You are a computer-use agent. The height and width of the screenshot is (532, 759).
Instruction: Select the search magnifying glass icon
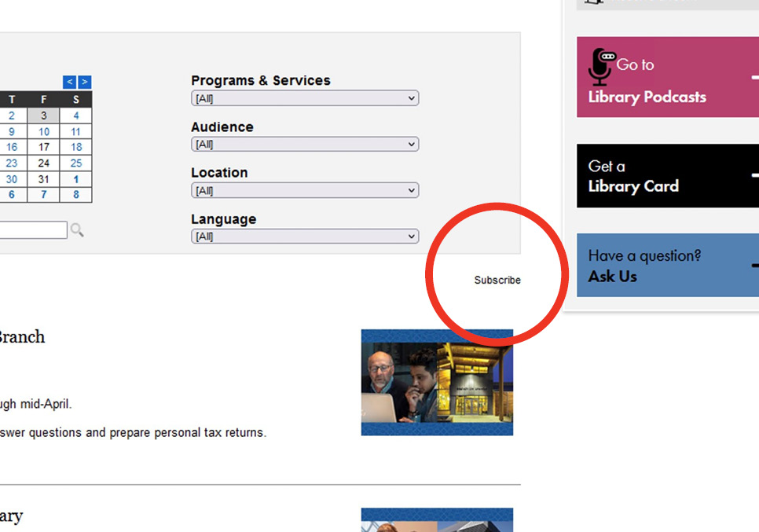click(77, 229)
